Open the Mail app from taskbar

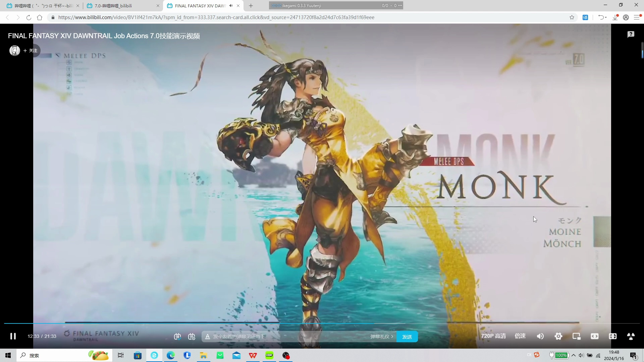click(x=236, y=355)
